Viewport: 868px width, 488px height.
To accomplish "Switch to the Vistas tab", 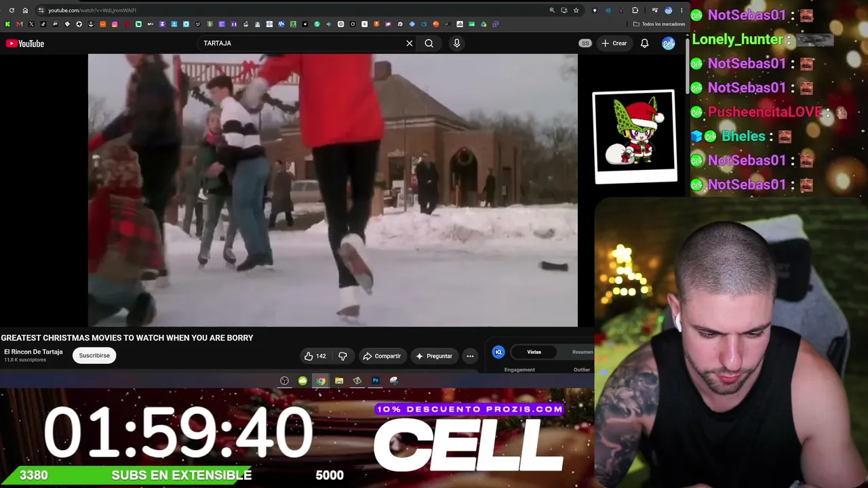I will [534, 352].
